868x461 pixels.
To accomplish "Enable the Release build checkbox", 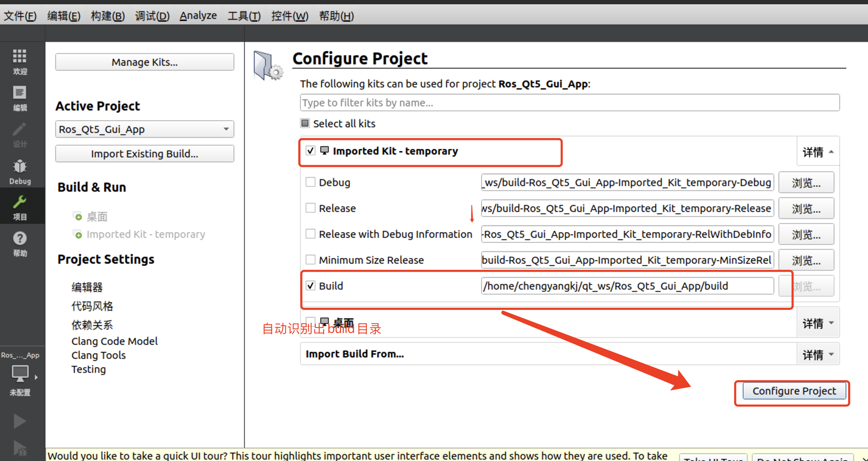I will (x=310, y=208).
